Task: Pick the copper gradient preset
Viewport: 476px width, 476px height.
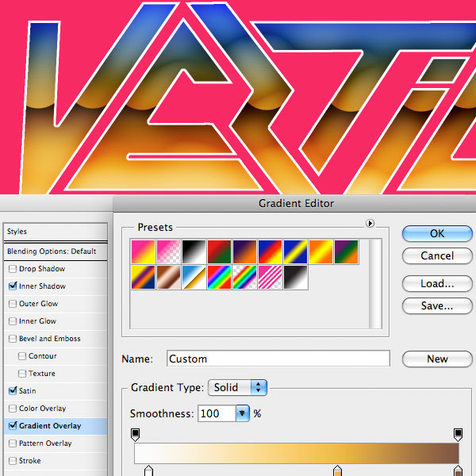Action: tap(168, 277)
